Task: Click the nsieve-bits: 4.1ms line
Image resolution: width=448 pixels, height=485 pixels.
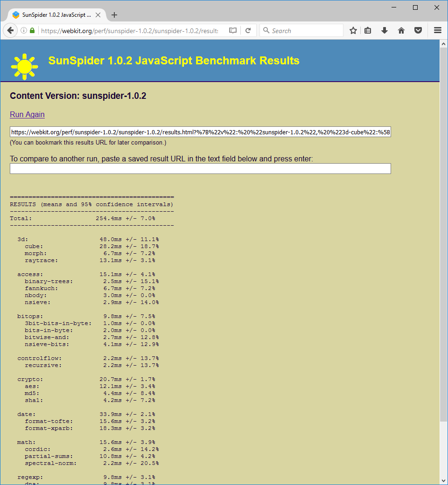Action: [x=92, y=344]
